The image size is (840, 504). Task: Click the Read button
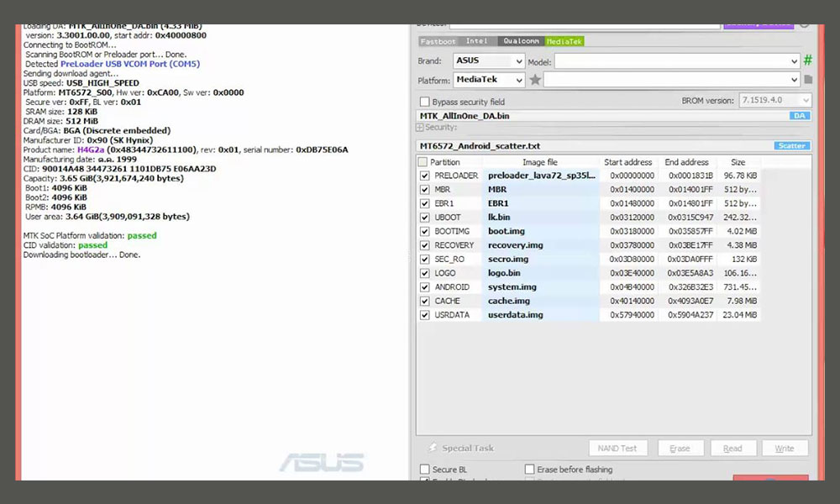(x=732, y=449)
